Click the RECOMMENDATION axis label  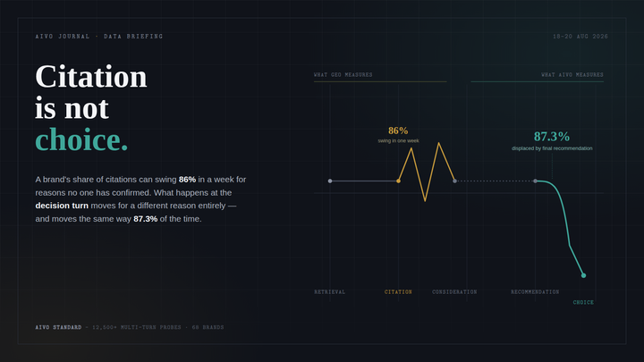tap(535, 291)
